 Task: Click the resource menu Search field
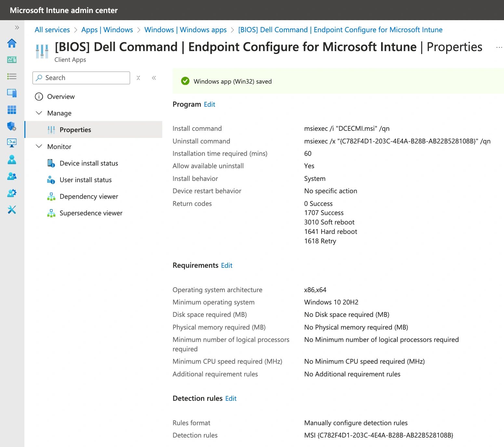point(85,78)
